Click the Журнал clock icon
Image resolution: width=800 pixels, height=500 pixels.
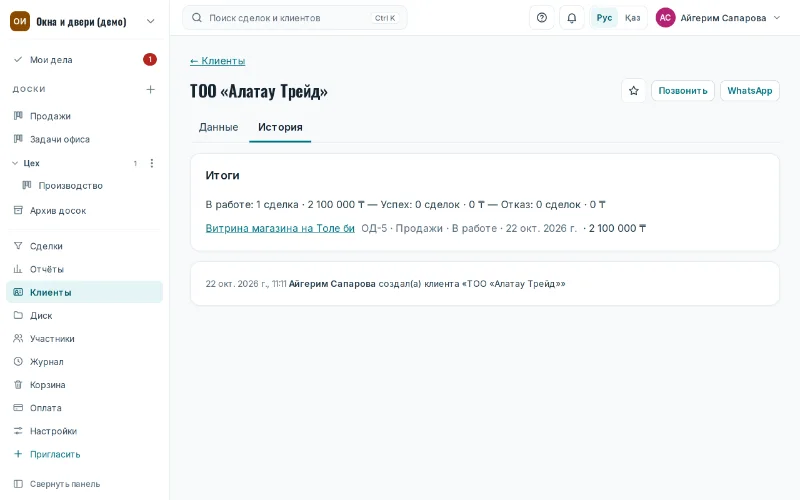click(18, 361)
